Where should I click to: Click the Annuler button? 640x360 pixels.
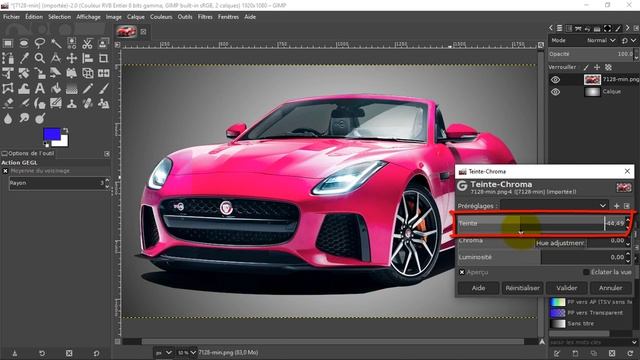coord(611,288)
